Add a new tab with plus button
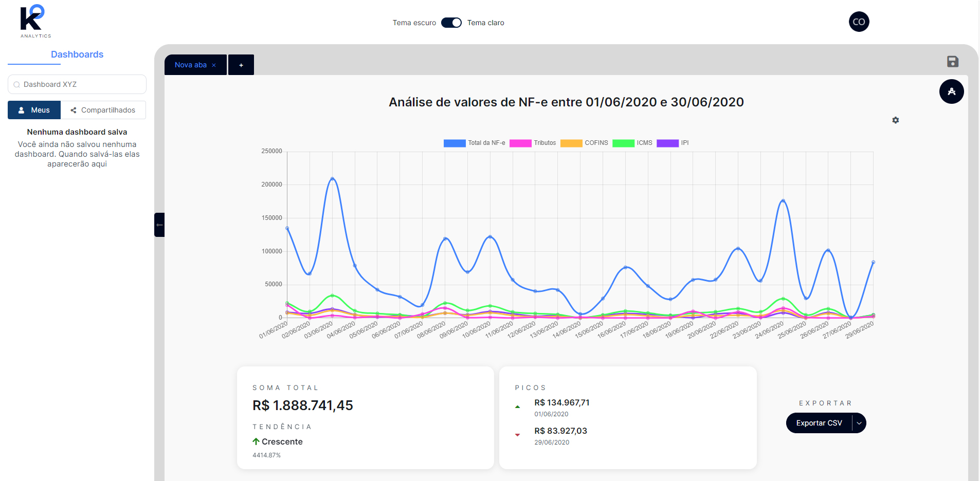Image resolution: width=980 pixels, height=481 pixels. pyautogui.click(x=241, y=65)
